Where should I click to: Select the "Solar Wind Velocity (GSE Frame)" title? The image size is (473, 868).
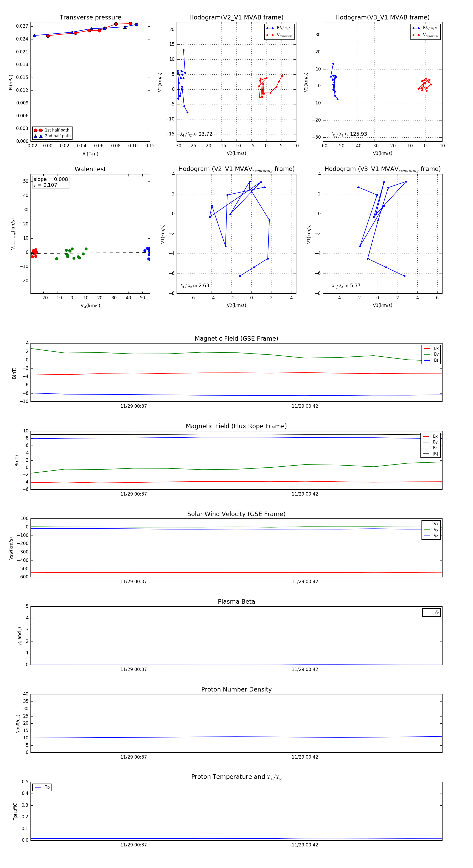click(236, 514)
